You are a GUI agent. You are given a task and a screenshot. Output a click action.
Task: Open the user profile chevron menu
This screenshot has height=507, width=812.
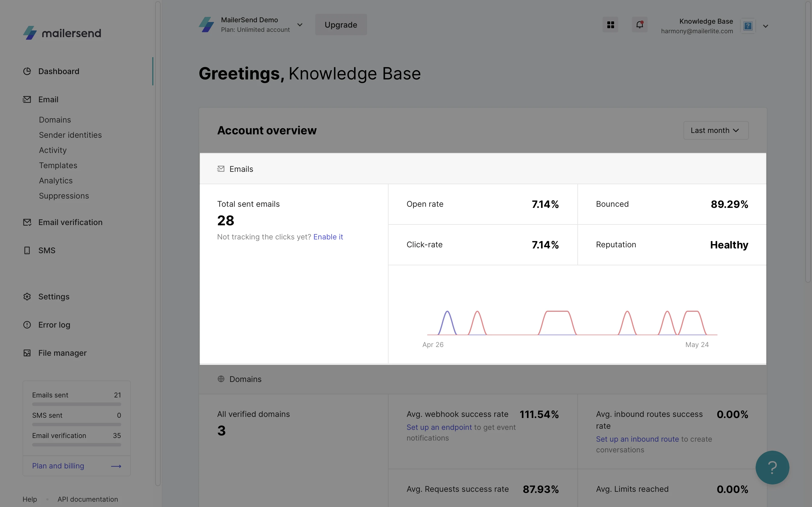(x=765, y=26)
